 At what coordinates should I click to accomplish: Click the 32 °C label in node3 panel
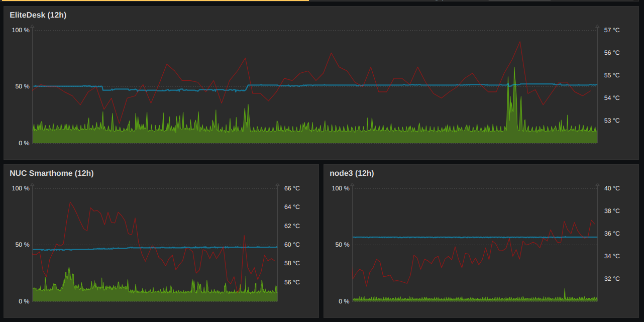(x=612, y=279)
